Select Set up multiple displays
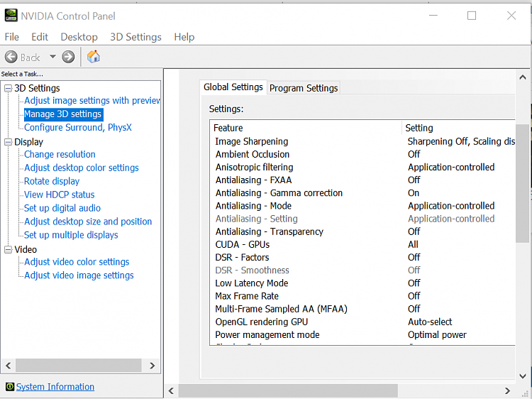 71,235
